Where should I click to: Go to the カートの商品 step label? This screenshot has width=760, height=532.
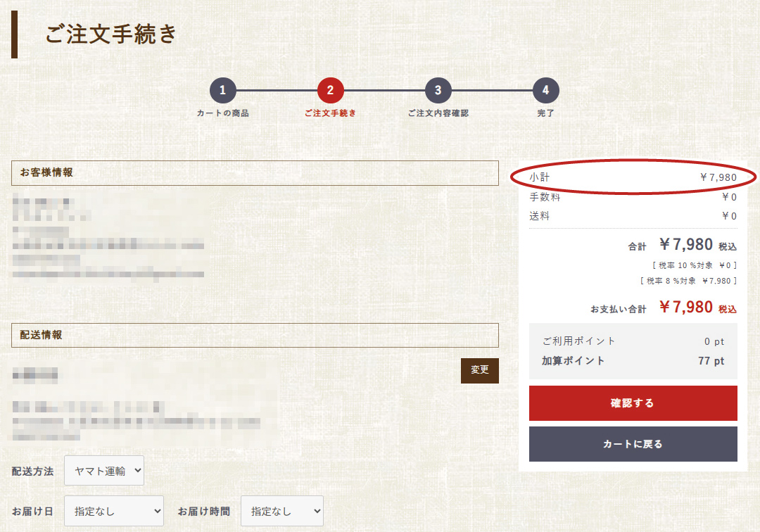[x=222, y=113]
